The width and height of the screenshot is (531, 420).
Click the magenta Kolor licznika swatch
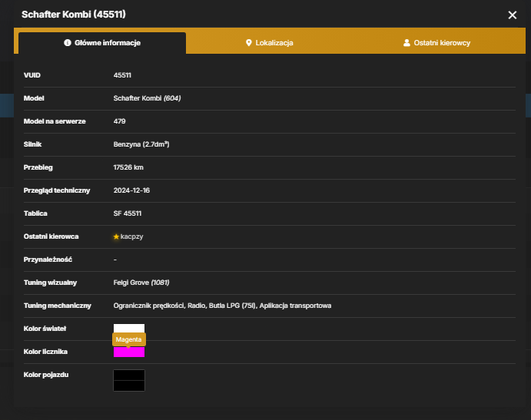pos(129,352)
